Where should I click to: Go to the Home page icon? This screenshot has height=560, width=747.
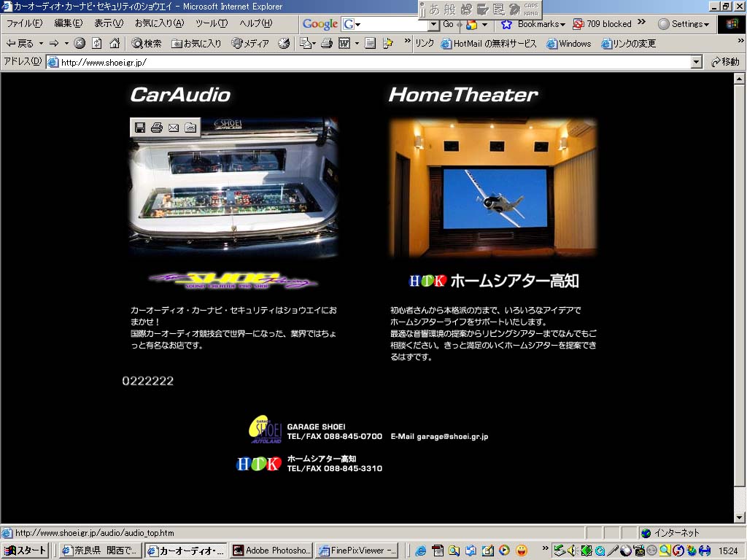(115, 44)
